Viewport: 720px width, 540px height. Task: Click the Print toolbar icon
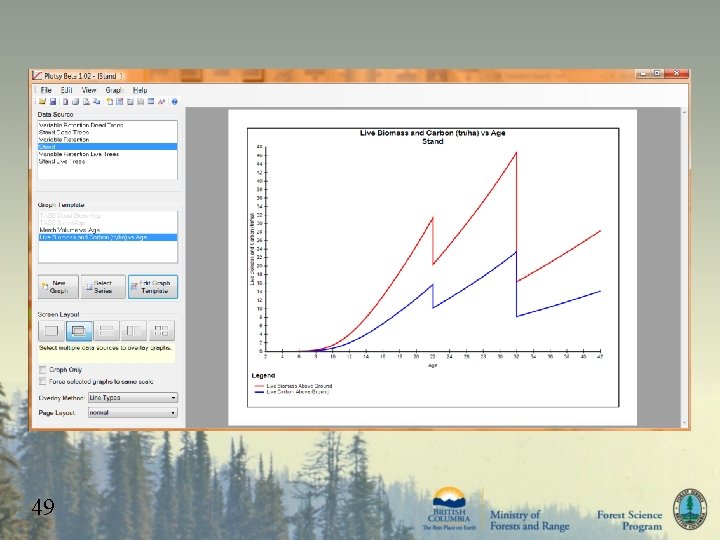pyautogui.click(x=76, y=101)
